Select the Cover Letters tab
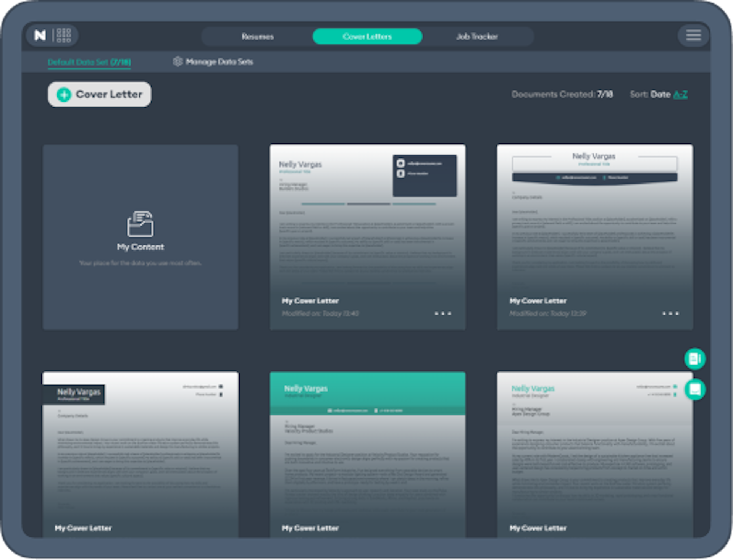The image size is (733, 560). click(x=367, y=37)
